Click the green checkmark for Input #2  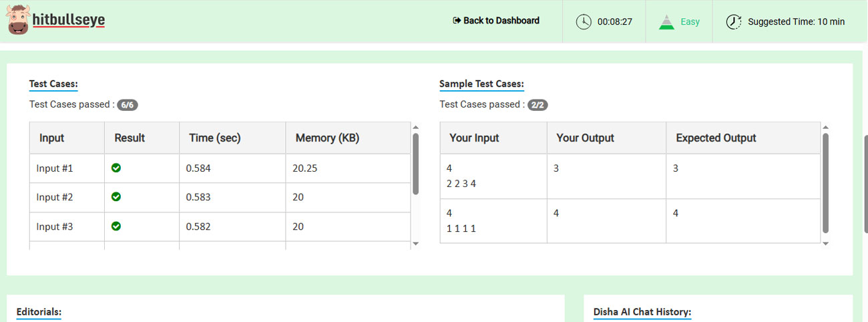116,197
